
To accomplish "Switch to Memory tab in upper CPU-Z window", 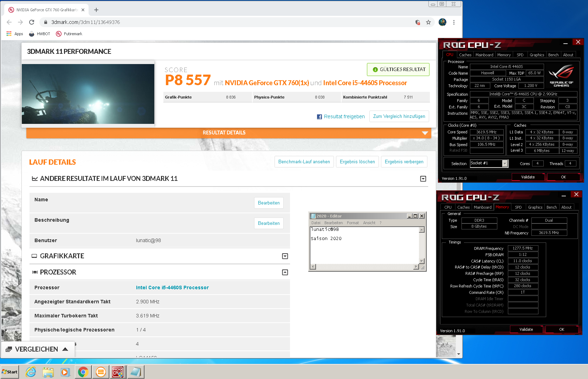I will pos(504,55).
